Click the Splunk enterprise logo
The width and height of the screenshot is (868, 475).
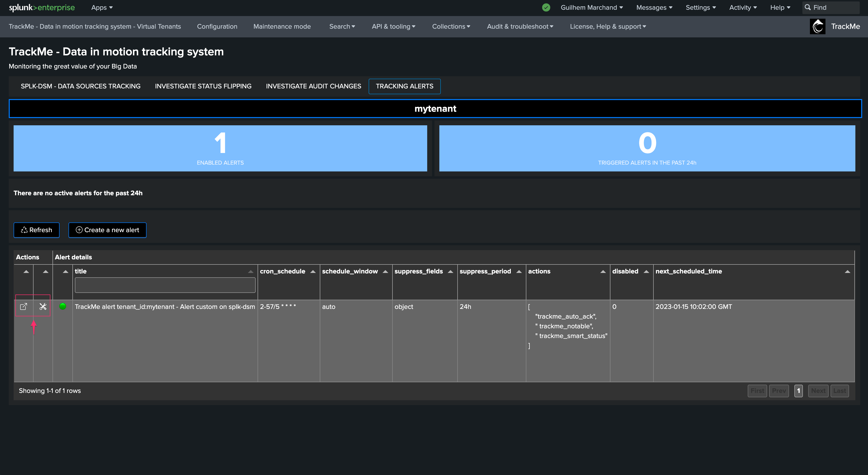(x=42, y=7)
